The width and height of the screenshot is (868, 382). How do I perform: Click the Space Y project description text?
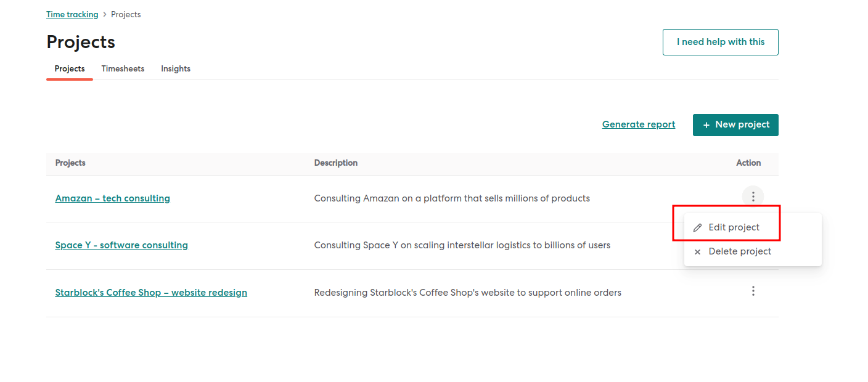point(462,245)
